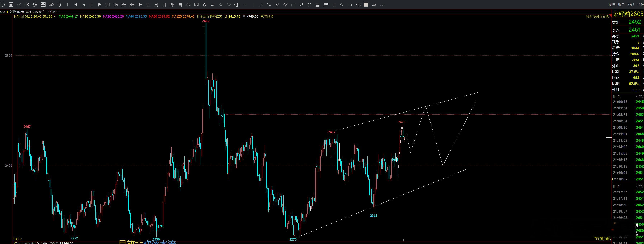Toggle temporary hide indicator lines (临时隐藏指标线)
This screenshot has width=644, height=244.
pos(598,16)
